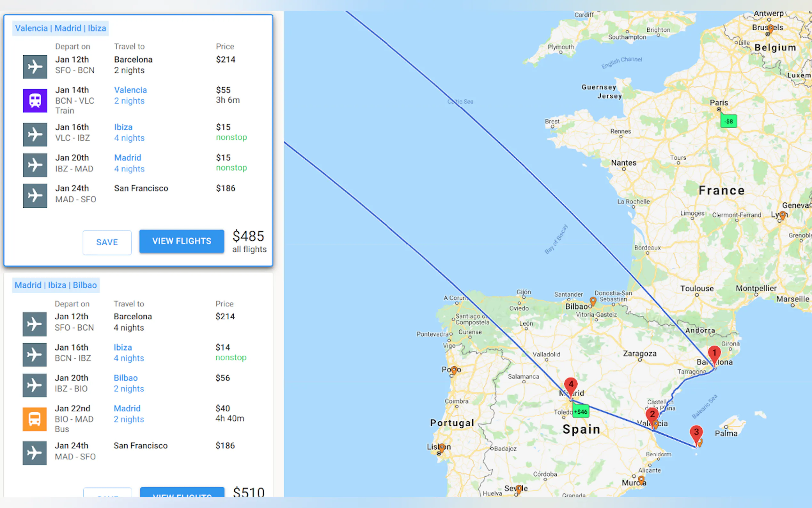Click plane icon for IBZ - BIO flight
Viewport: 812px width, 508px height.
pyautogui.click(x=35, y=385)
